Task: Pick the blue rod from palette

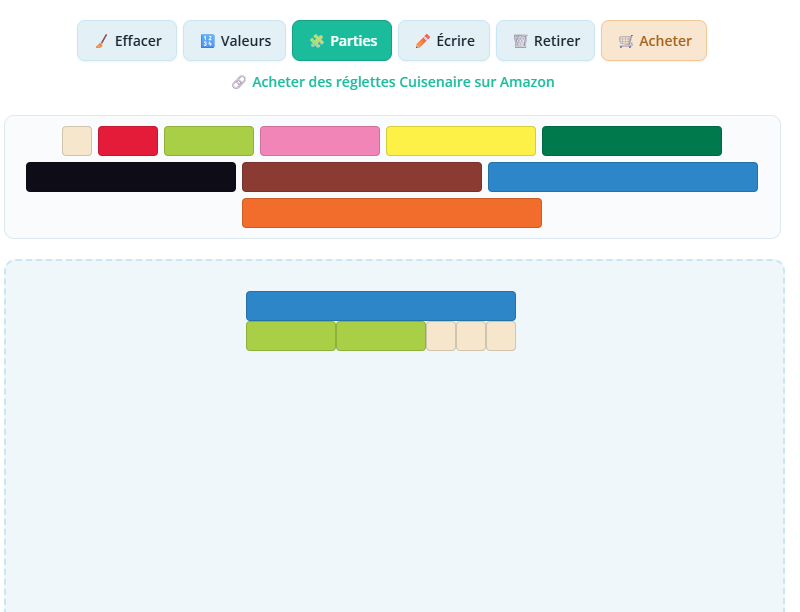Action: [623, 177]
